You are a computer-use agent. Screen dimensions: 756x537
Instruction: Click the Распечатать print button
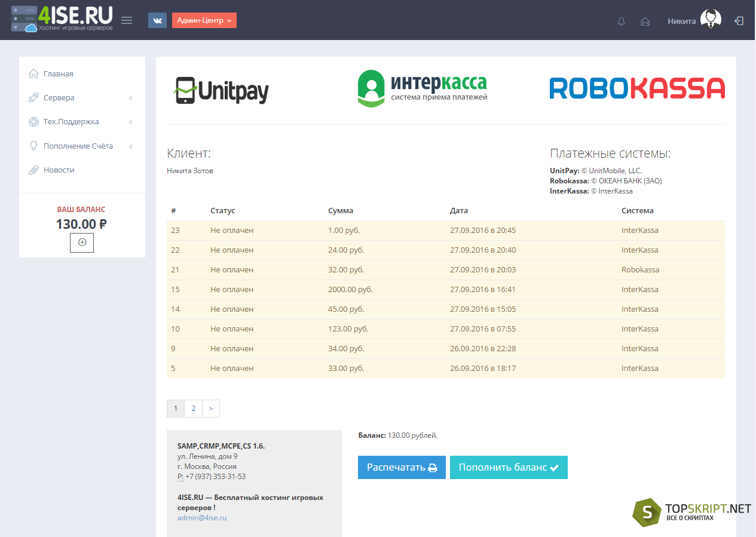pos(402,468)
